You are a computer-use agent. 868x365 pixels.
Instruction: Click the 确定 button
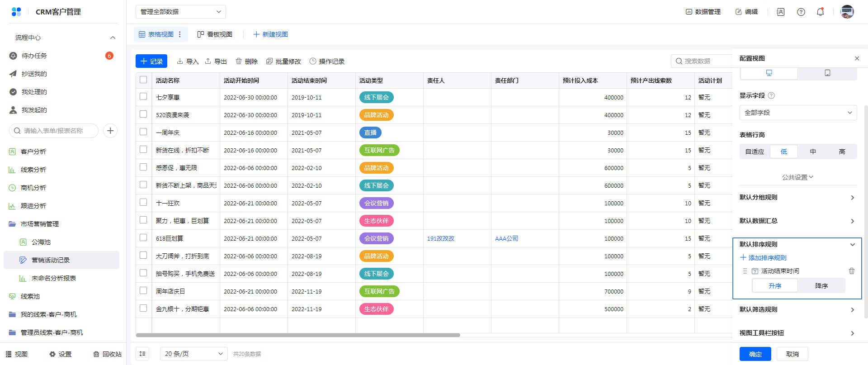pyautogui.click(x=755, y=354)
